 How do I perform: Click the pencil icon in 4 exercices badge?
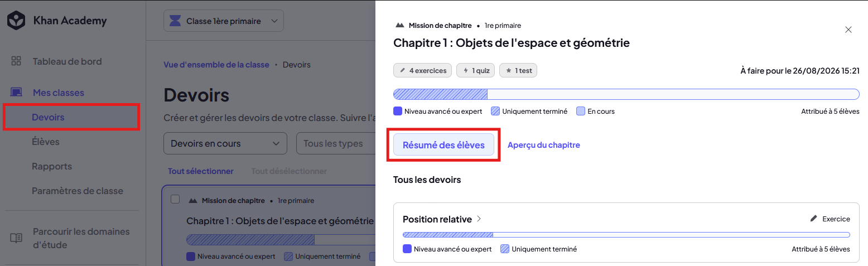click(x=402, y=71)
